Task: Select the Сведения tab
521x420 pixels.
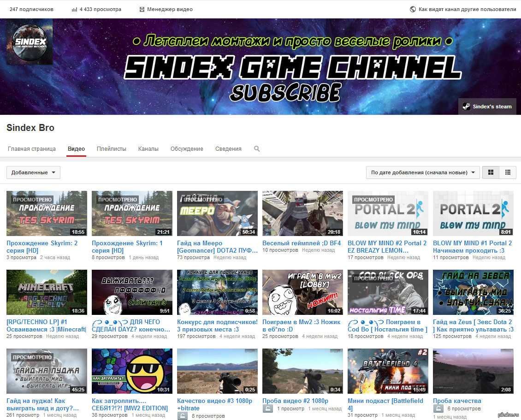Action: pos(228,149)
